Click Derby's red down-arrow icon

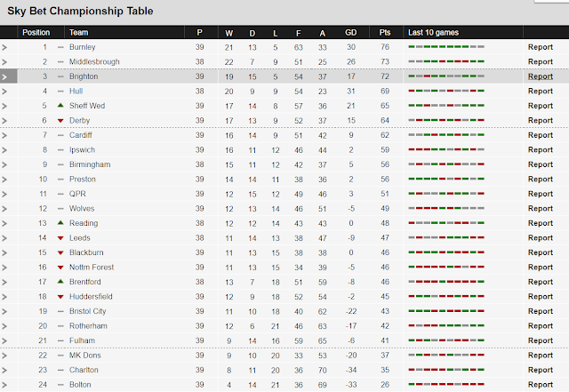point(60,121)
